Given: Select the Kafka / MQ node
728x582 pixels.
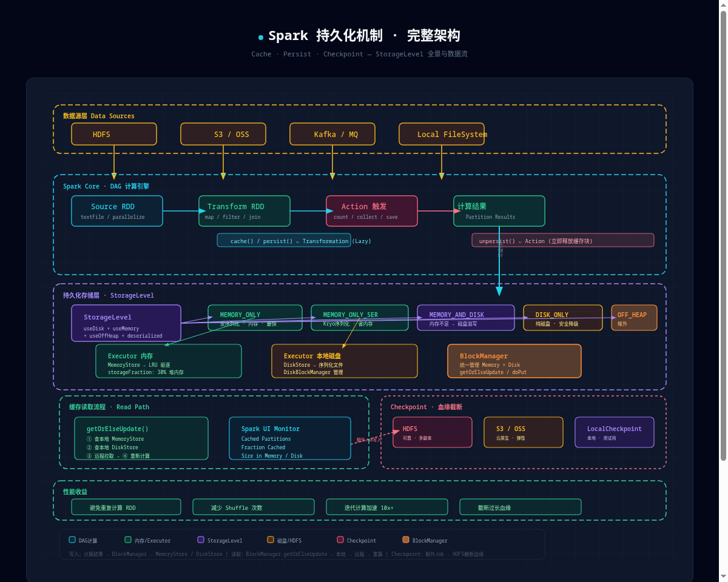Looking at the screenshot, I should point(332,134).
